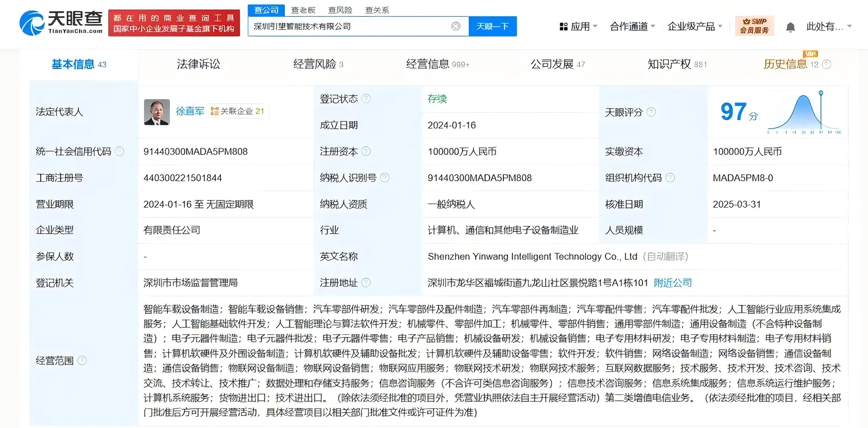Expand the 合作通道 dropdown
The height and width of the screenshot is (428, 868).
[632, 27]
